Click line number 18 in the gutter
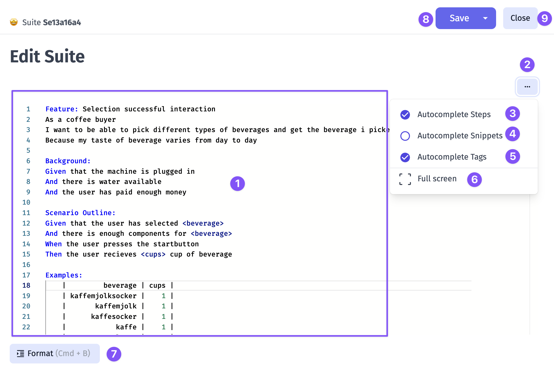This screenshot has height=392, width=554. click(26, 285)
